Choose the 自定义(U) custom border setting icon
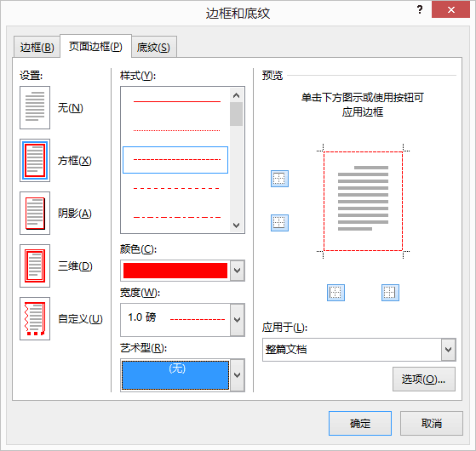Viewport: 476px width, 451px height. 35,319
